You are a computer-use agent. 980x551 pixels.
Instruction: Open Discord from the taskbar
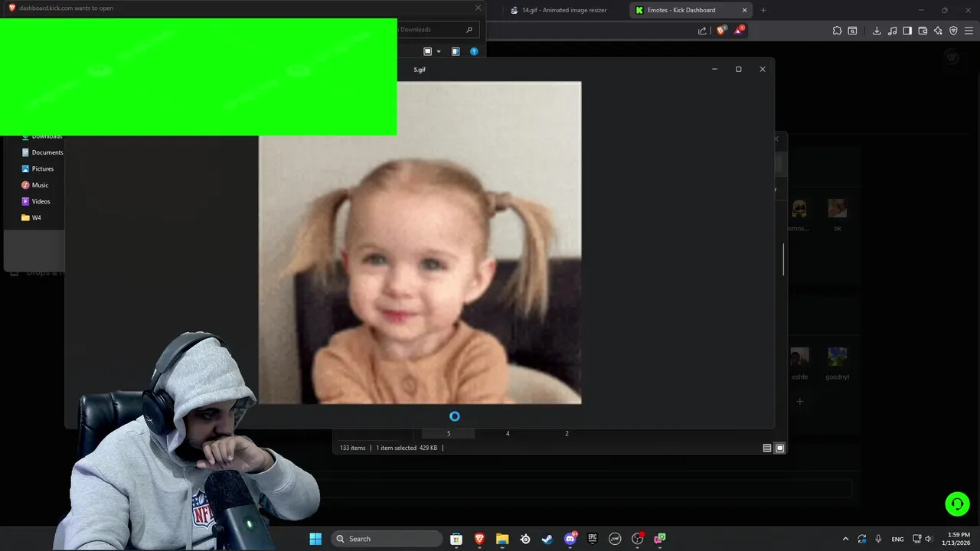[570, 539]
